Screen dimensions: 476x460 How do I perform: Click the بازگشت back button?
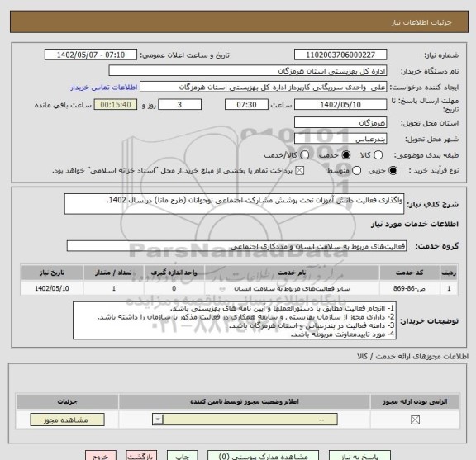pos(141,456)
